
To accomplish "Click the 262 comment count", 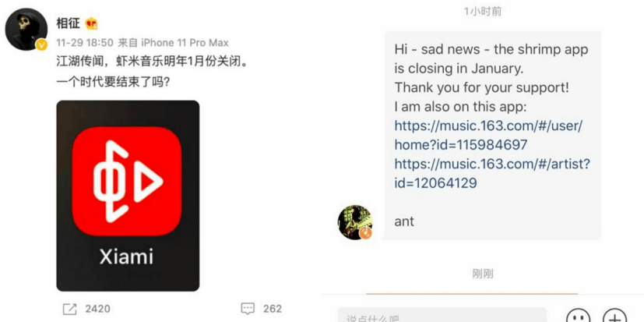I will 273,309.
